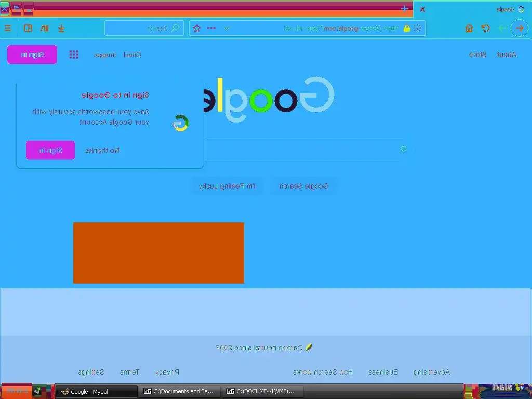Switch to Google - Mypal taskbar button

96,392
